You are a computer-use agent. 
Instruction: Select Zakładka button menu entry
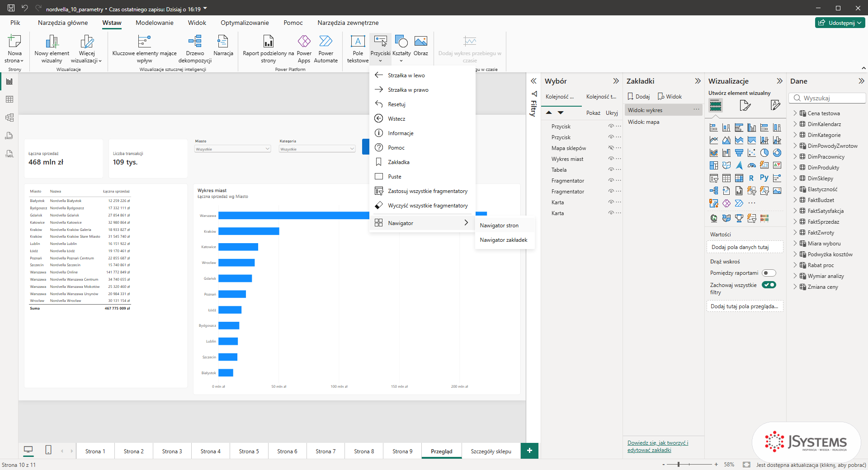(422, 162)
